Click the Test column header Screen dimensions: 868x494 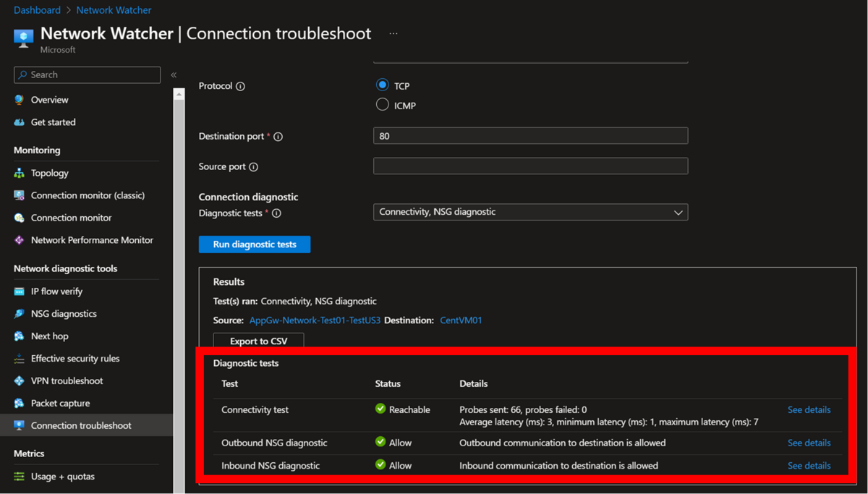[230, 384]
